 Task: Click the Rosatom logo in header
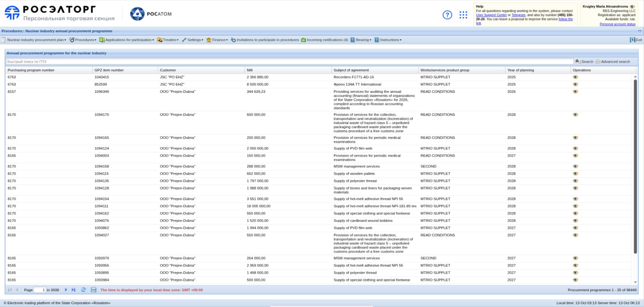151,14
